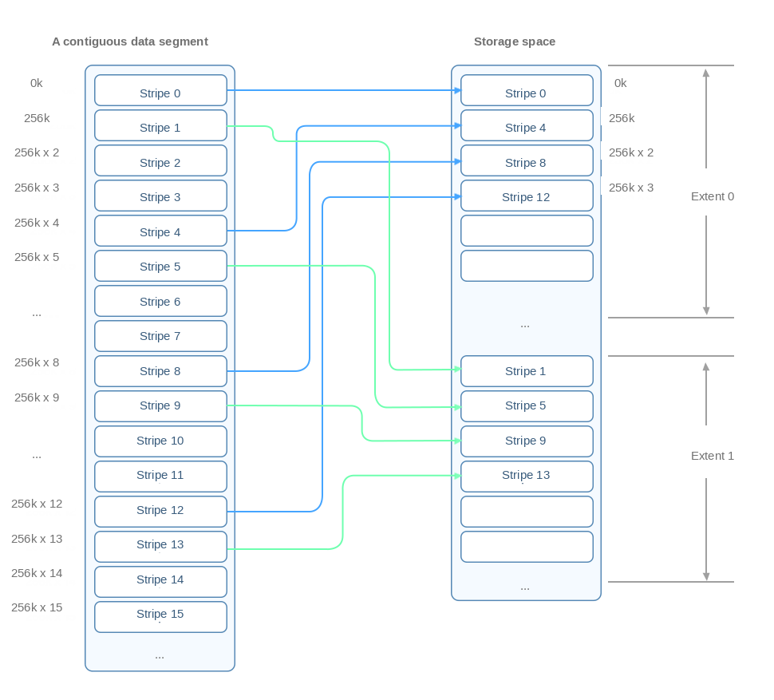Image resolution: width=774 pixels, height=700 pixels.
Task: Click the last empty box in Extent 1
Action: [x=527, y=547]
